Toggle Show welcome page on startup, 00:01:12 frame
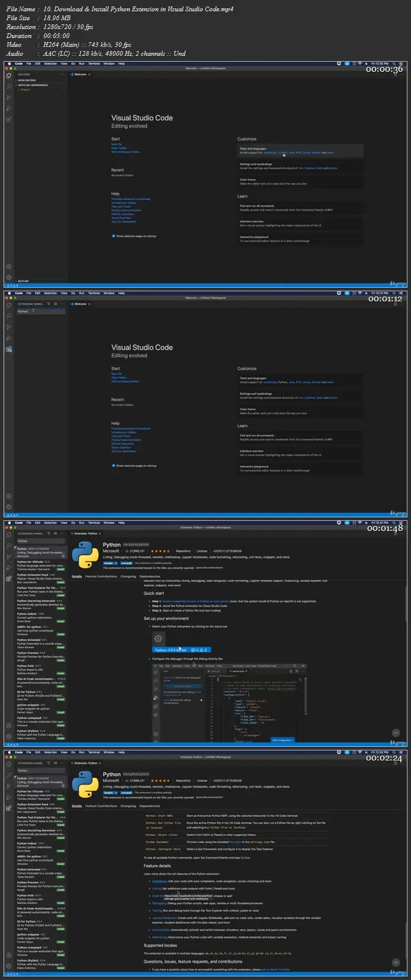The width and height of the screenshot is (411, 980). [x=113, y=465]
